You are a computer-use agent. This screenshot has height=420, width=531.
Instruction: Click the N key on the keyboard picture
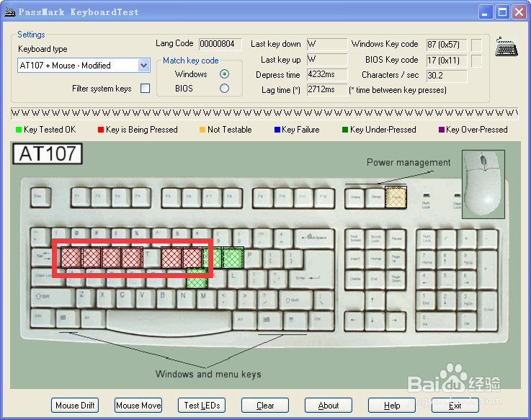coord(186,298)
